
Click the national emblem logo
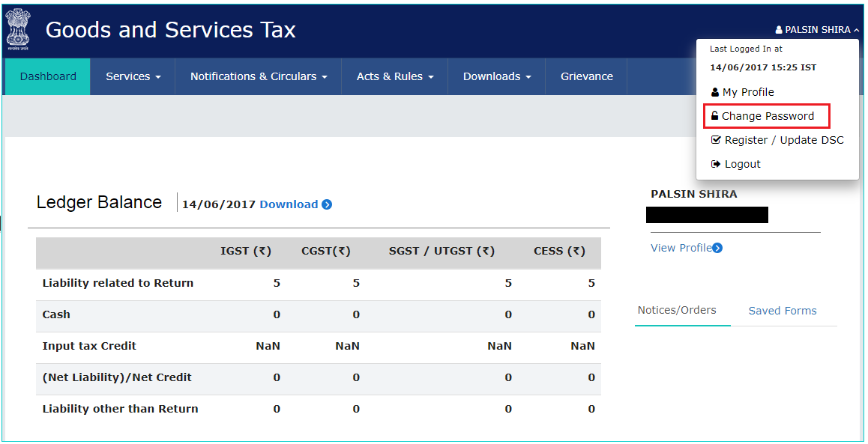(x=18, y=30)
